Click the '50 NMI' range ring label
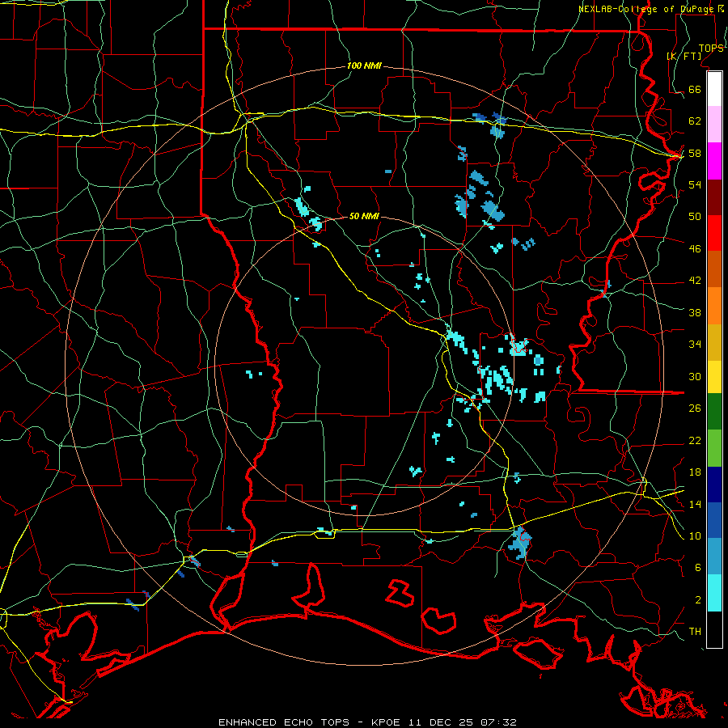Screen dimensions: 728x728 point(364,216)
